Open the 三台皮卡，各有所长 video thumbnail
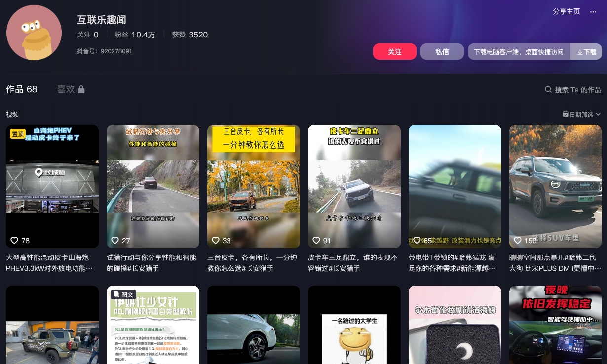Screen dimensions: 607x364 coord(254,186)
